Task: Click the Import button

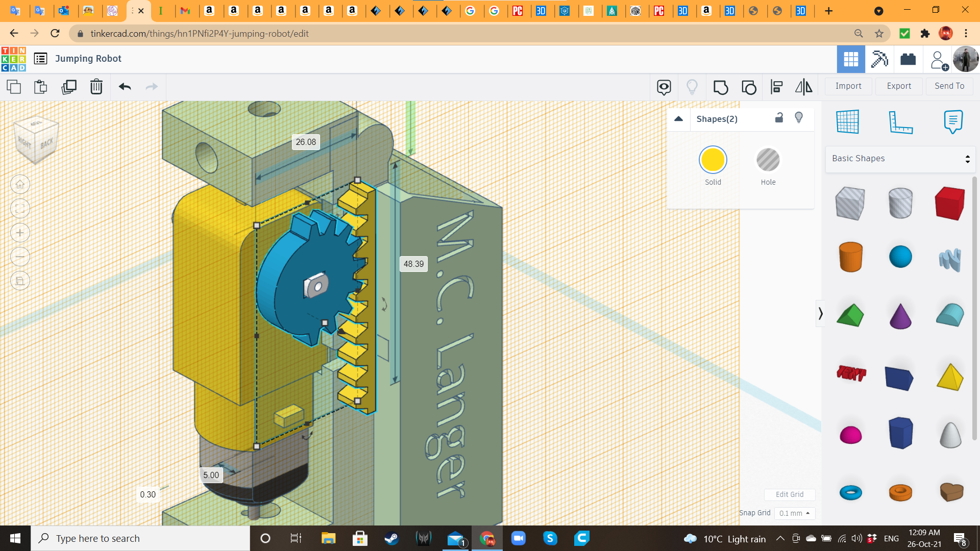Action: click(x=848, y=86)
